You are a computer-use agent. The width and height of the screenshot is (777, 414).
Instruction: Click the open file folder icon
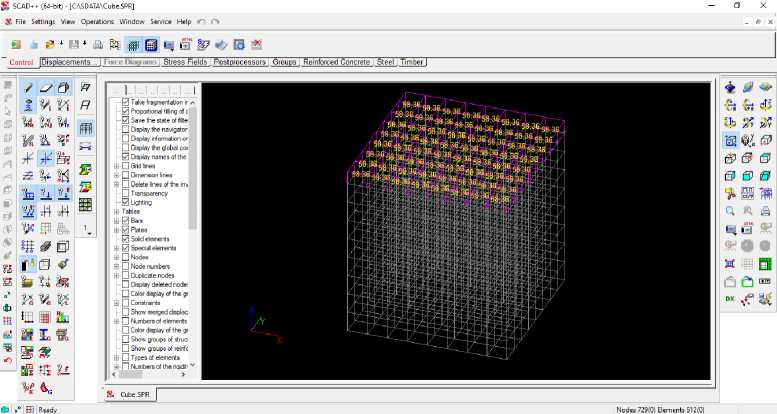[50, 45]
